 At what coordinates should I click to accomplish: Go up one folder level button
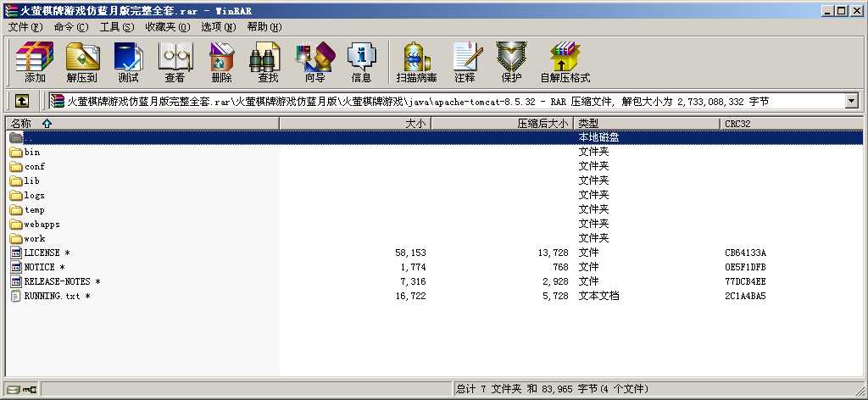tap(21, 101)
